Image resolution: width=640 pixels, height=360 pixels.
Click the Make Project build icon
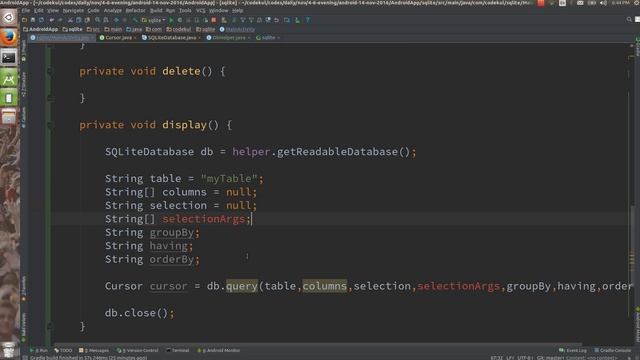pos(135,20)
